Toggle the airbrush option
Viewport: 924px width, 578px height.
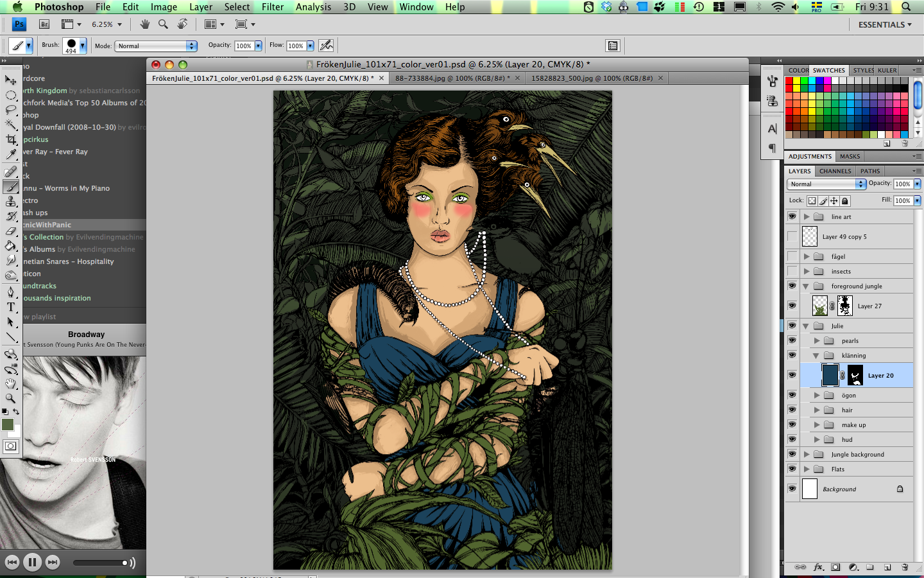(327, 45)
